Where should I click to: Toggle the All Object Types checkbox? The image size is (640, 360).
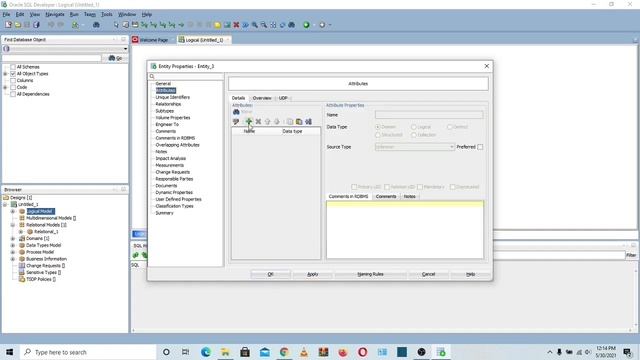tap(13, 74)
